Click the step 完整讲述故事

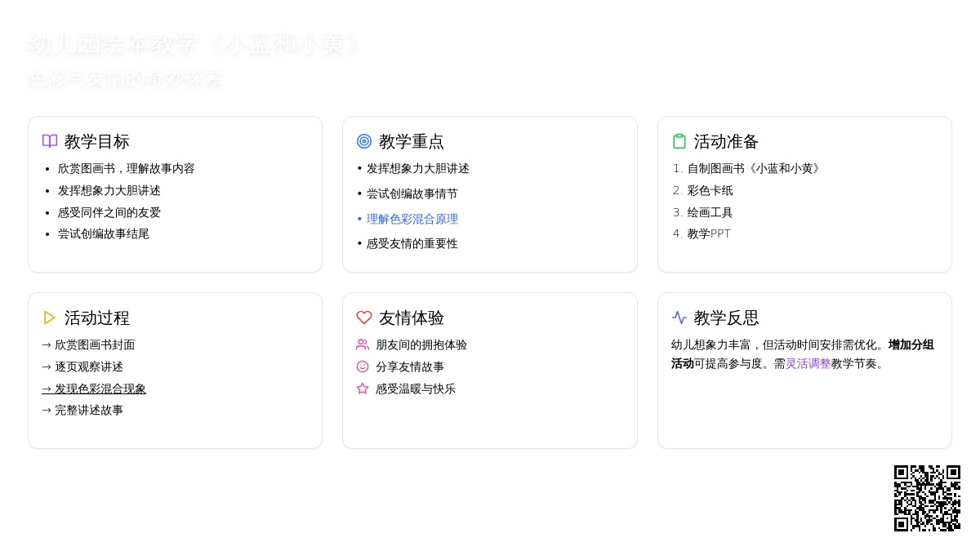click(x=82, y=410)
